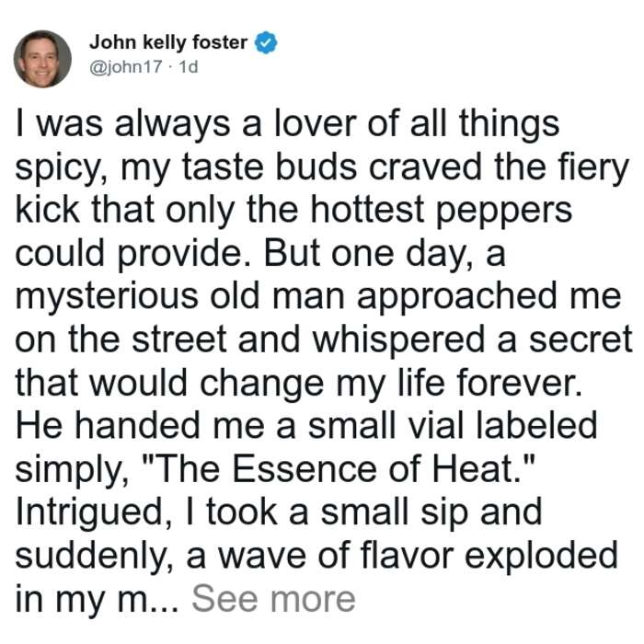Viewport: 644px width, 644px height.
Task: Click the words "whispered a secret"
Action: [473, 340]
